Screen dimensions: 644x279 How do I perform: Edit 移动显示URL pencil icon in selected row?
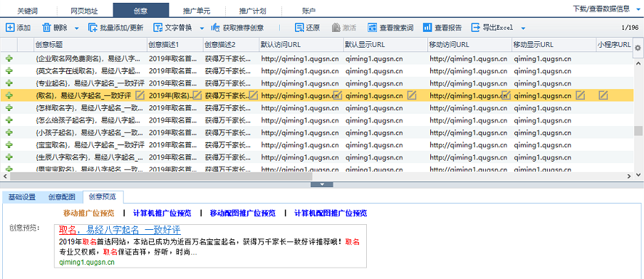click(x=580, y=95)
